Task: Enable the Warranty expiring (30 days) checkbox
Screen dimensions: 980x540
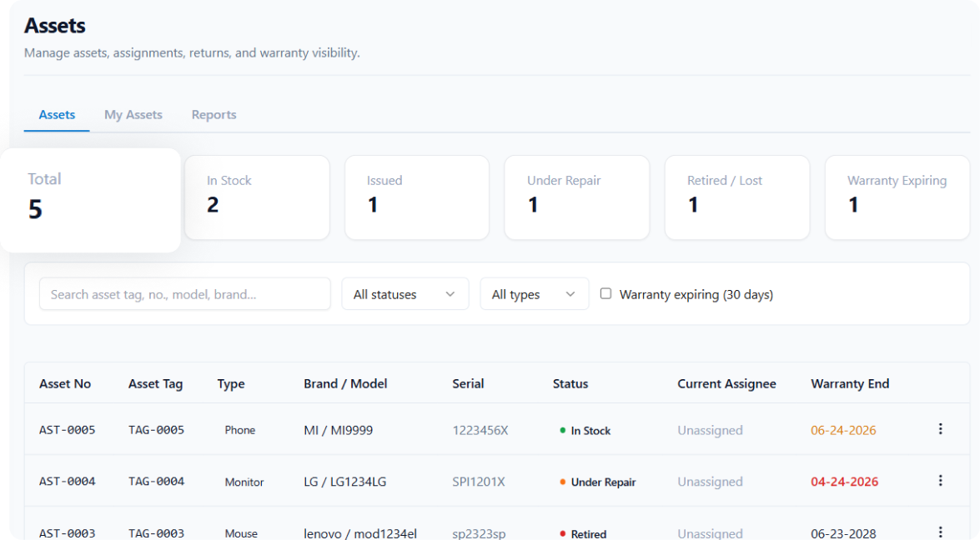Action: click(606, 293)
